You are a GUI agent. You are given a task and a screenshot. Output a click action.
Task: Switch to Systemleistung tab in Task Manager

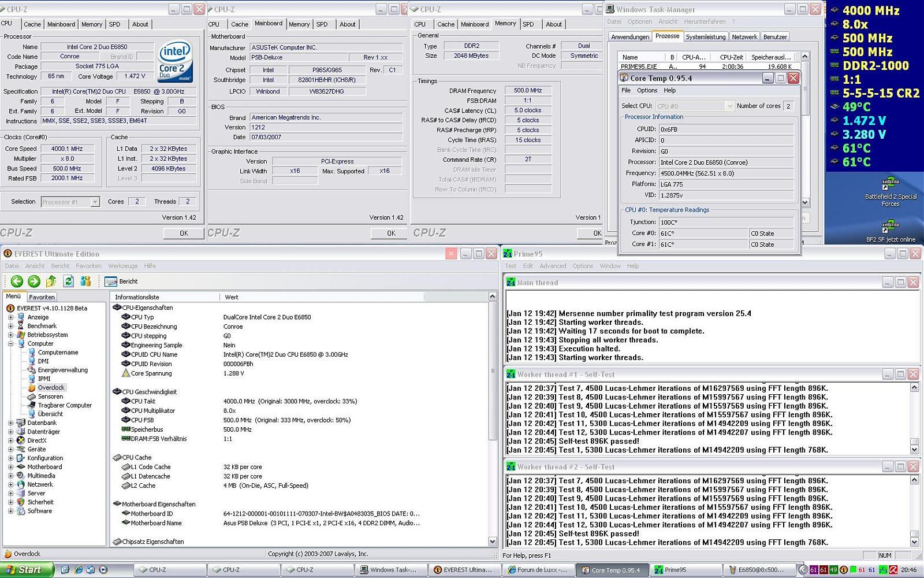pos(705,37)
